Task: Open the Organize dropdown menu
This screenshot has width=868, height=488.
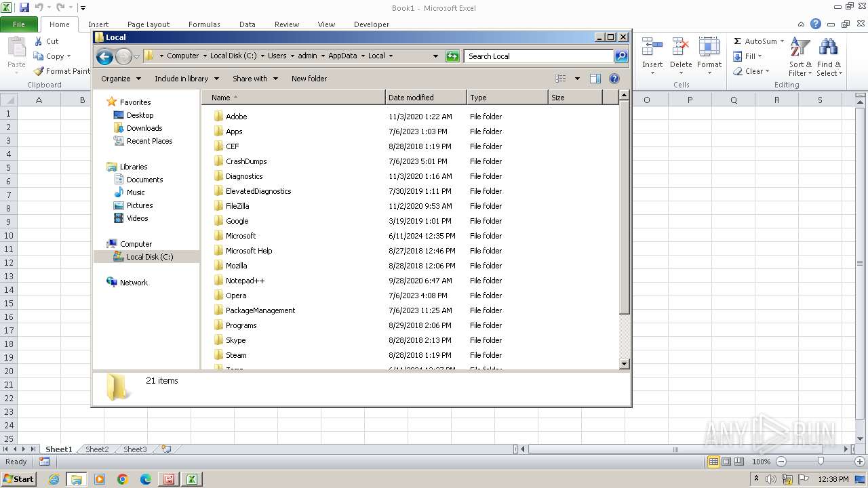Action: 121,79
